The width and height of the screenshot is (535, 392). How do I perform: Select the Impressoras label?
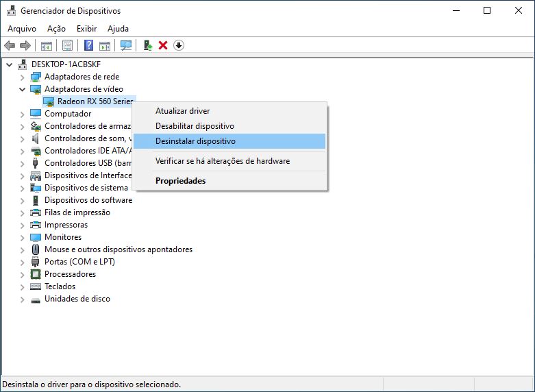66,225
